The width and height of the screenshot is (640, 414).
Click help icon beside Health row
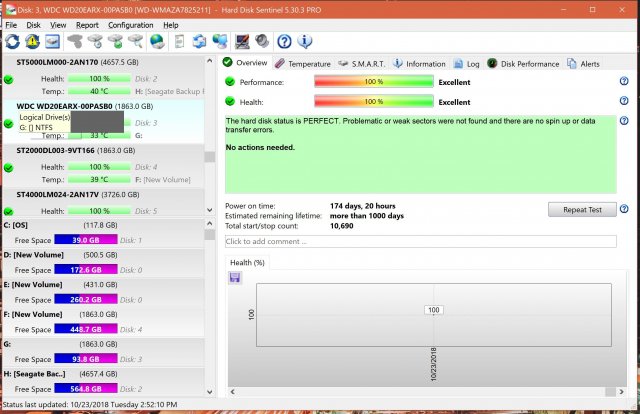pyautogui.click(x=623, y=101)
